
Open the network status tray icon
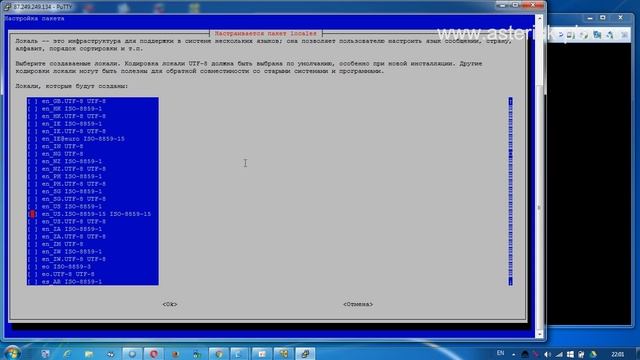[x=559, y=354]
